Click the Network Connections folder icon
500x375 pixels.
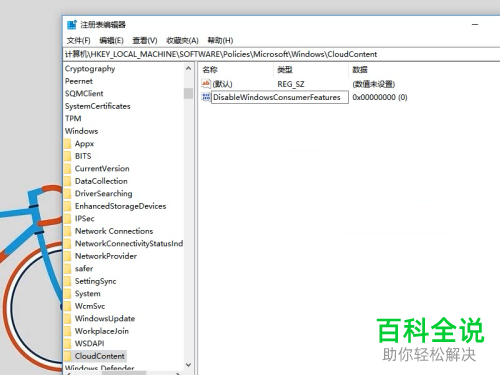68,231
